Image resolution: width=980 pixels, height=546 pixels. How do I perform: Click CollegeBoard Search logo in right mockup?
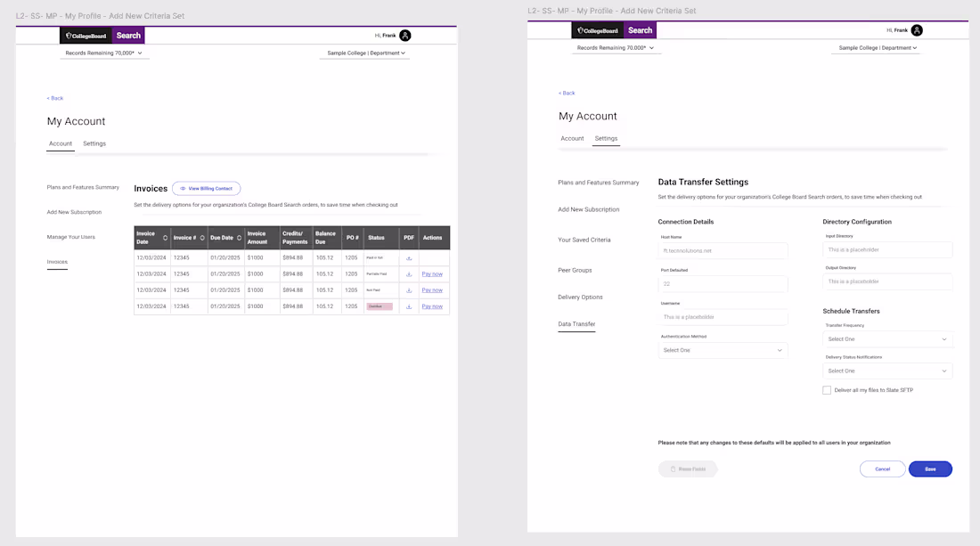point(614,30)
